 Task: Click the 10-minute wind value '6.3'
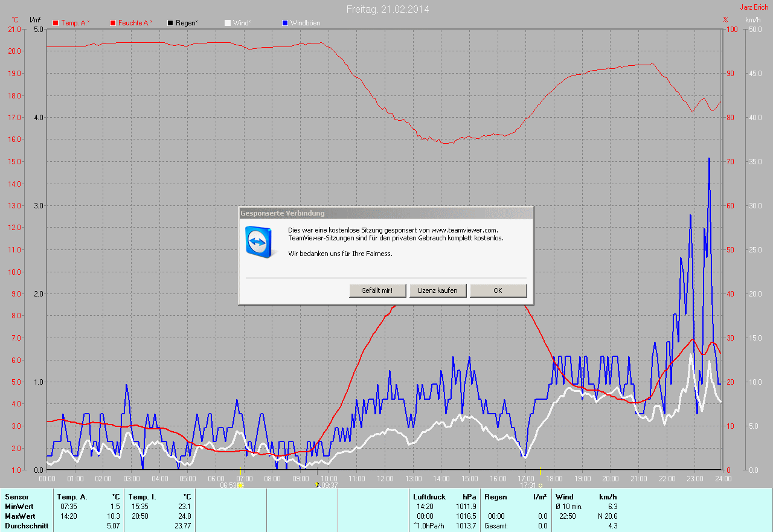point(612,507)
